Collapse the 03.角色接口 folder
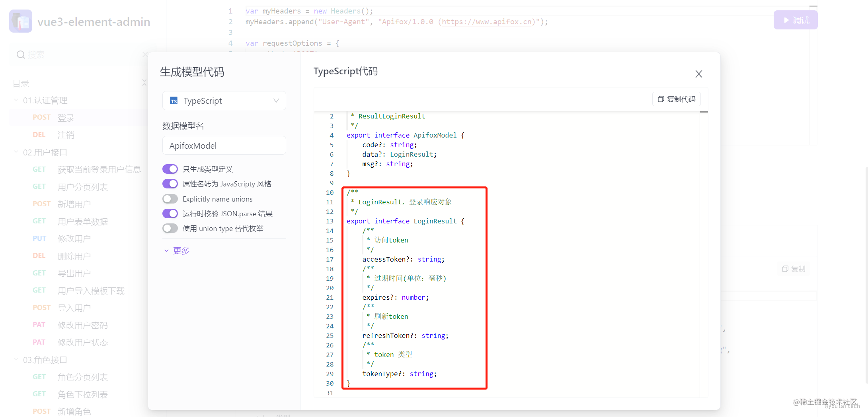Screen dimensions: 868x417 coord(16,359)
